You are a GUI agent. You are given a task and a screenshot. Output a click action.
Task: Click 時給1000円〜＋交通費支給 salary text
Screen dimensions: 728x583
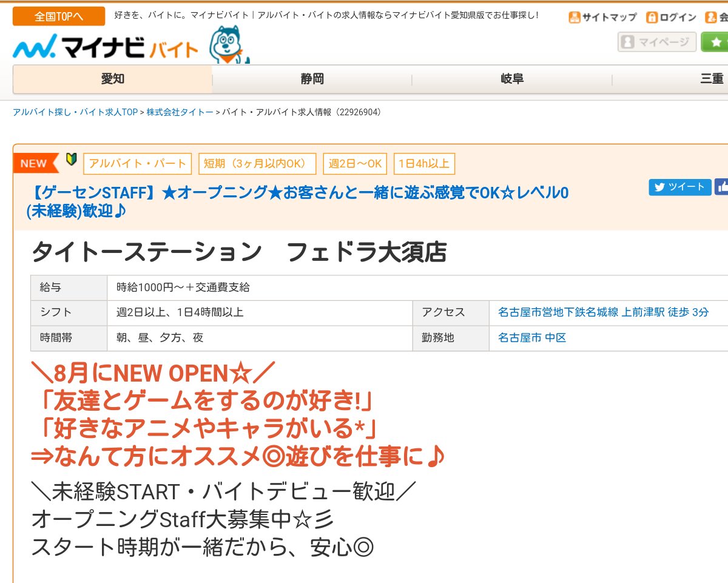tap(183, 288)
